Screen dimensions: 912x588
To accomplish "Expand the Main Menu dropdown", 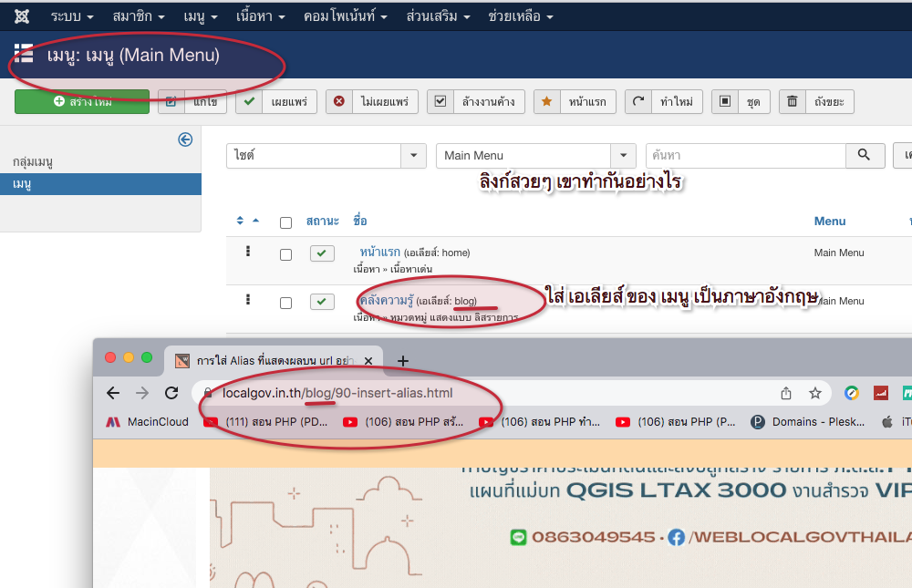I will [535, 156].
